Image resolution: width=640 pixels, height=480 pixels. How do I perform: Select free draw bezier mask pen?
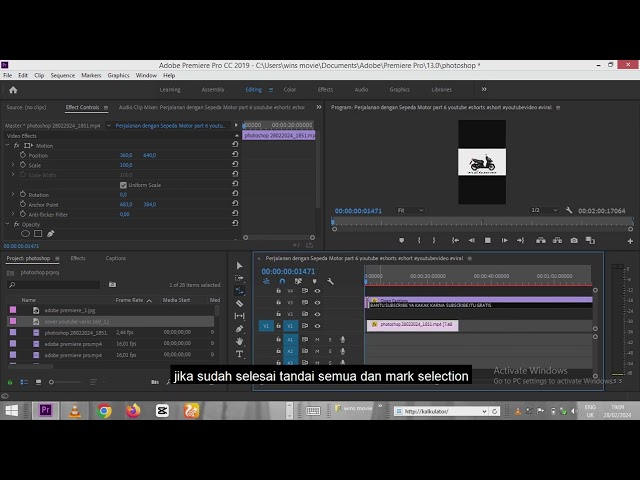51,234
